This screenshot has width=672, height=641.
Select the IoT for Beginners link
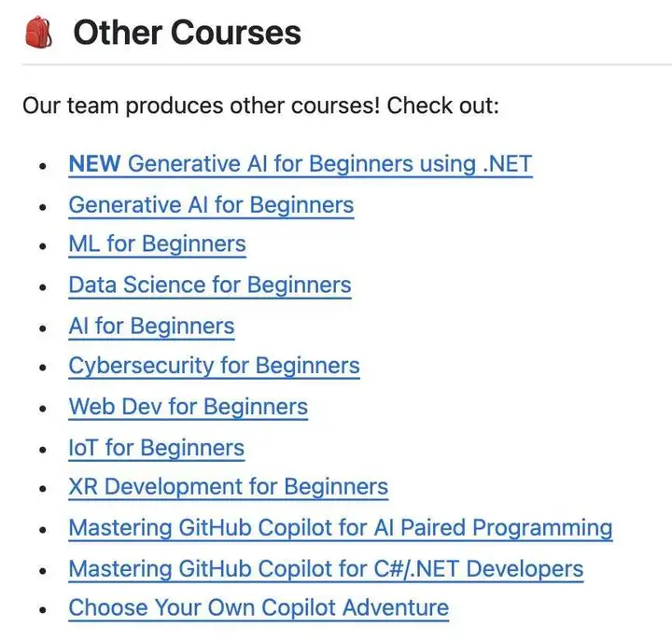coord(157,448)
